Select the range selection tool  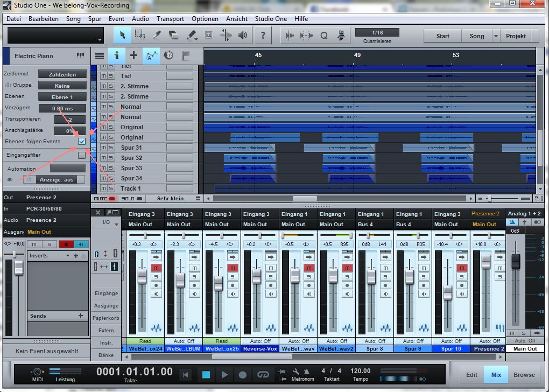pyautogui.click(x=140, y=36)
